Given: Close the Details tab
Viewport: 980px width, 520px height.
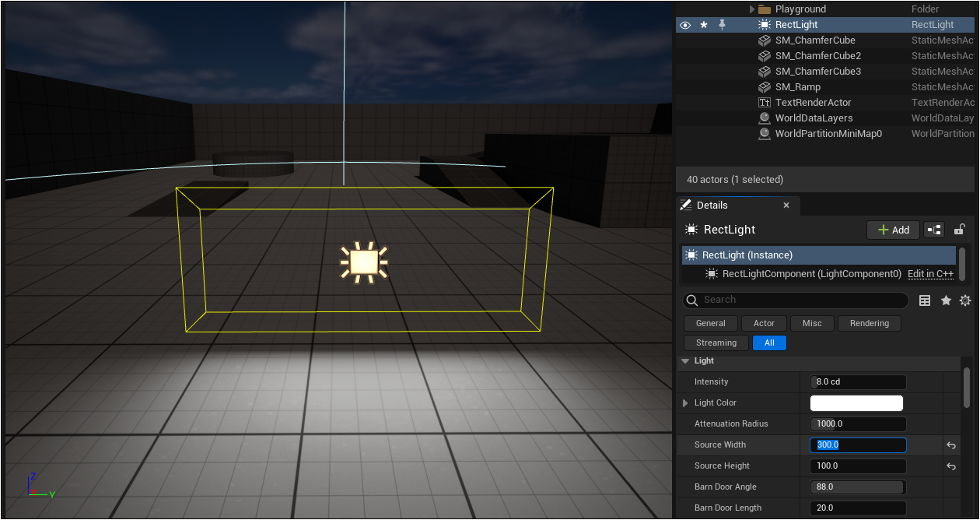Looking at the screenshot, I should tap(786, 206).
